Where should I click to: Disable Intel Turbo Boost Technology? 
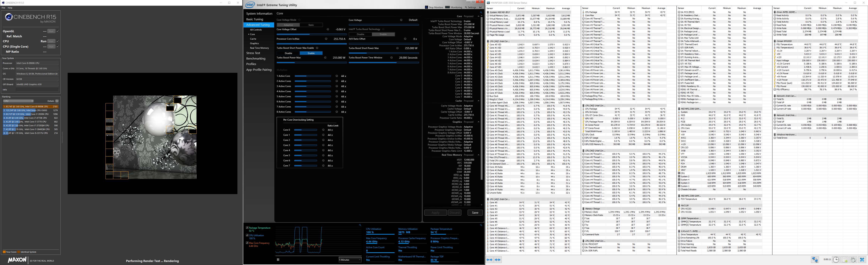click(x=360, y=34)
